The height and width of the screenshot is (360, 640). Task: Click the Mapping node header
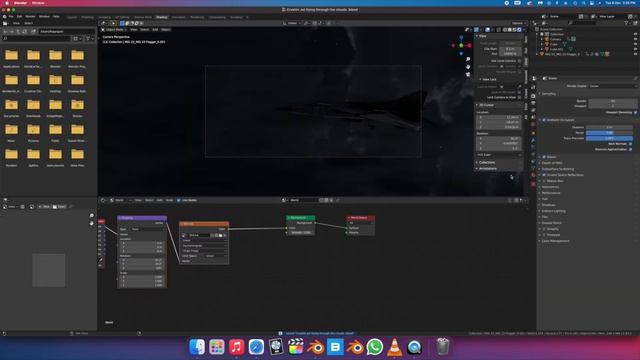pyautogui.click(x=142, y=218)
